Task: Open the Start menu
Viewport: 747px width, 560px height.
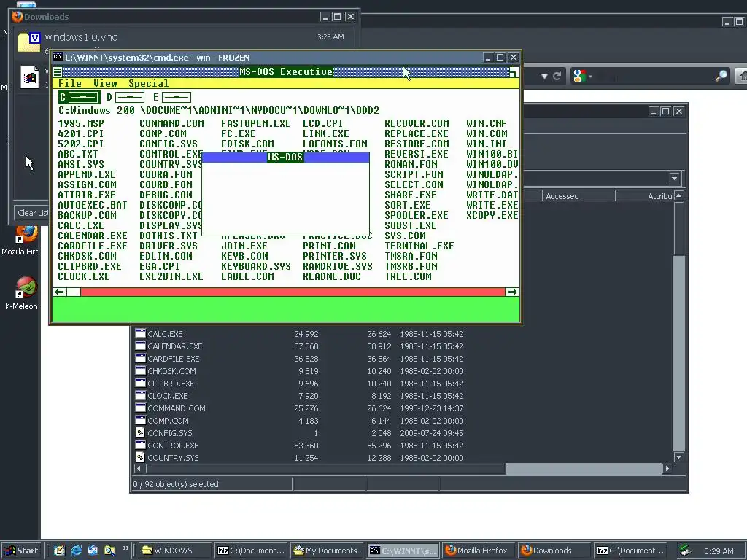Action: [x=21, y=551]
